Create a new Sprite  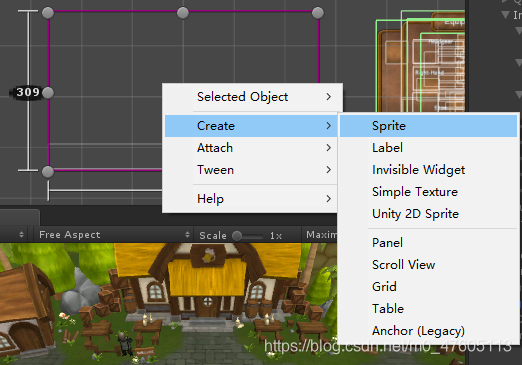point(428,126)
